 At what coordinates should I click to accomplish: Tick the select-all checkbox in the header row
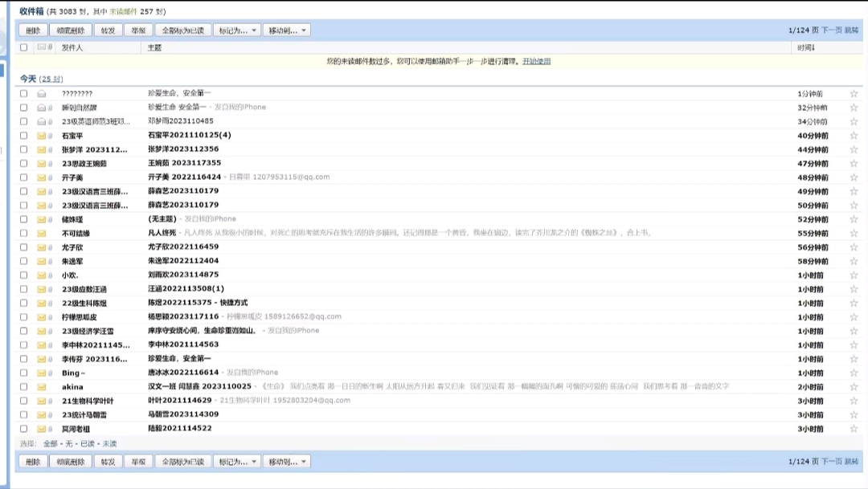click(x=24, y=47)
